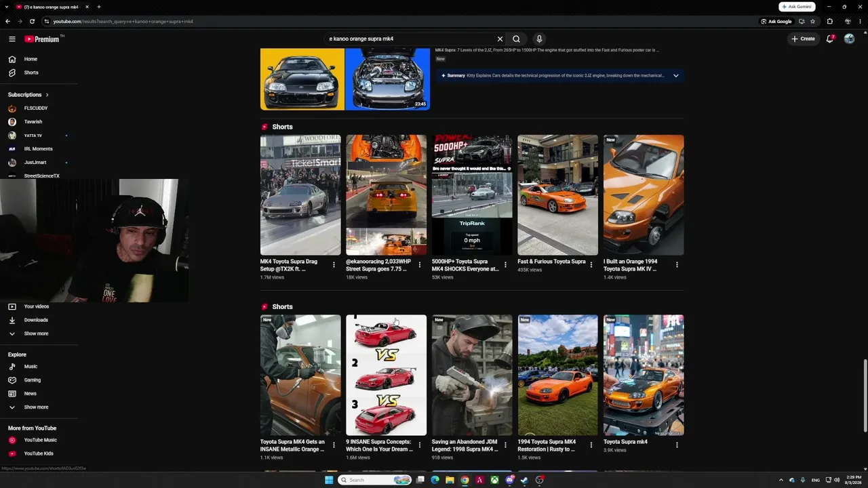
Task: Expand the AI Summary chevron
Action: (x=676, y=76)
